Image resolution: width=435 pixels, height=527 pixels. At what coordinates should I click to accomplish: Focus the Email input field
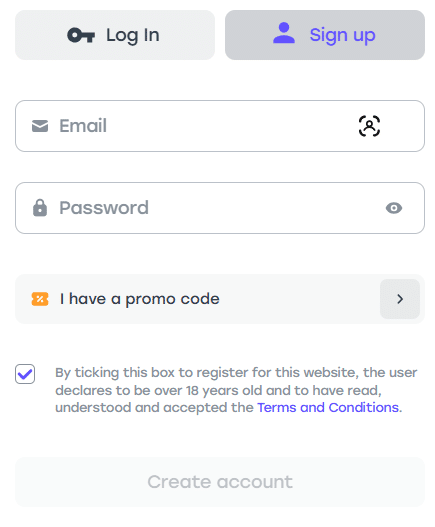tap(220, 126)
